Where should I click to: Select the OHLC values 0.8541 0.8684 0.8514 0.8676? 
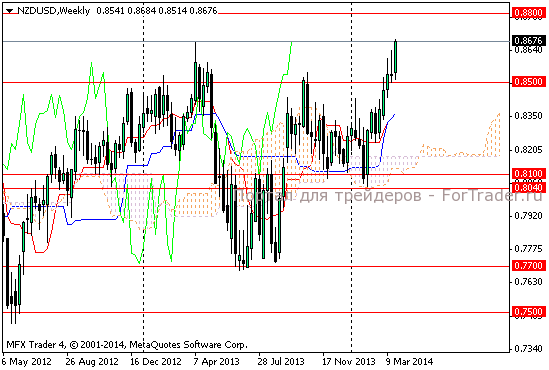tap(157, 11)
